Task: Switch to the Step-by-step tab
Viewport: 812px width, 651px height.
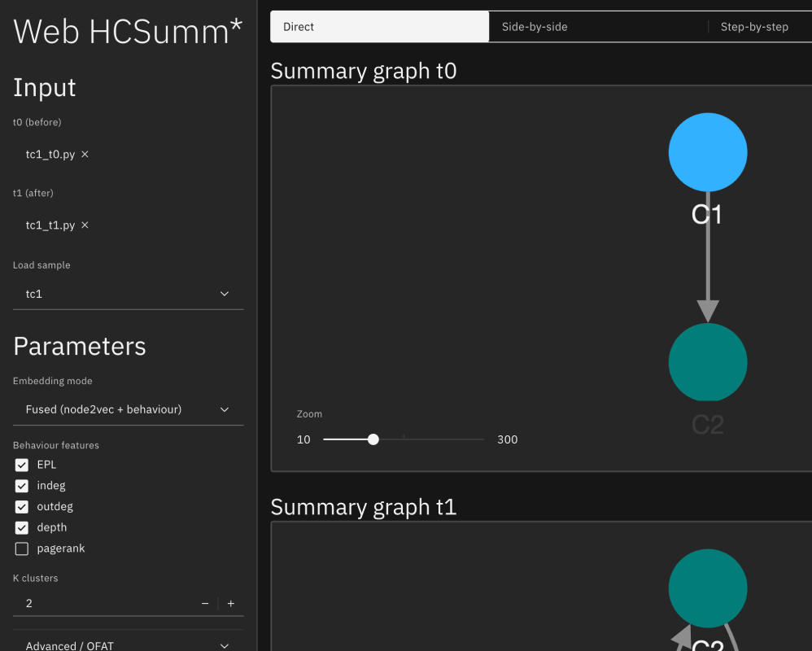Action: 760,27
